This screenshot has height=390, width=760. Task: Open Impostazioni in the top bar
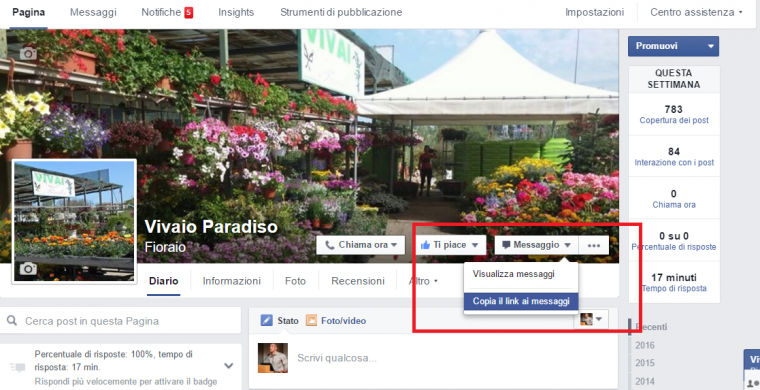coord(595,13)
